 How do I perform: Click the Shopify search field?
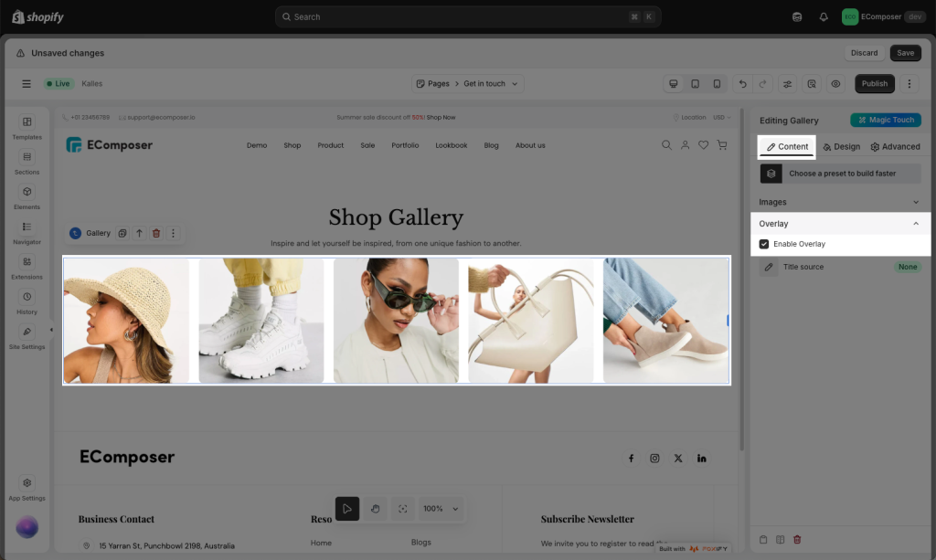tap(468, 16)
